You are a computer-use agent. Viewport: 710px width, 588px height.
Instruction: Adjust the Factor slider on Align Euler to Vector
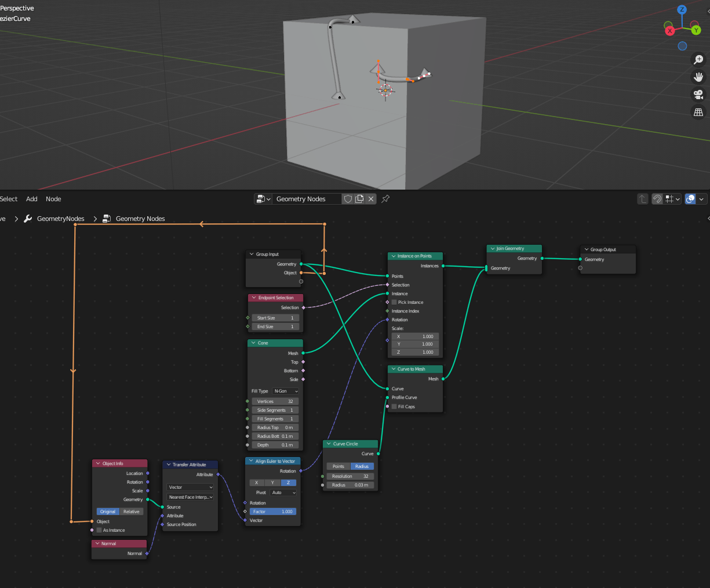[273, 511]
